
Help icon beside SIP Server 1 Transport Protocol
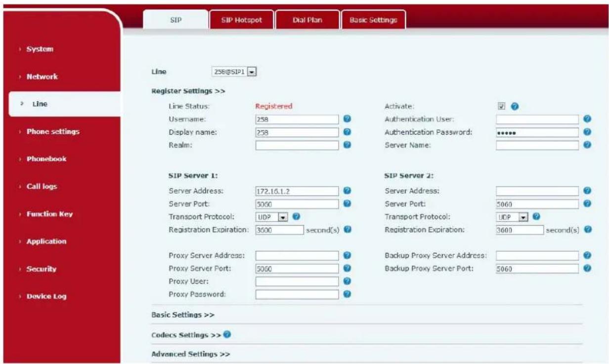click(297, 216)
